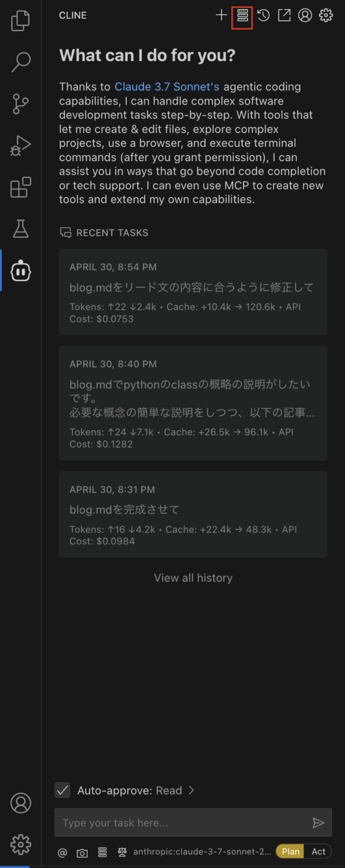Open the Extensions view
This screenshot has height=868, width=345.
coord(20,188)
